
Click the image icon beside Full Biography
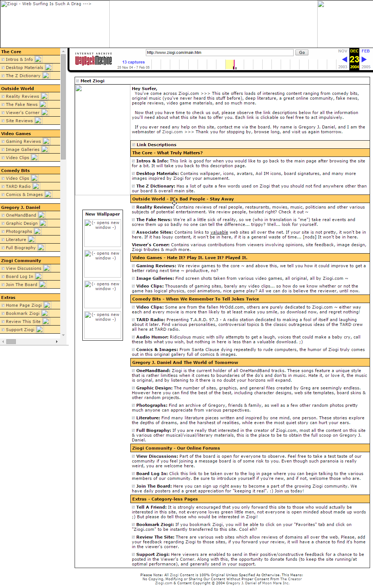[x=41, y=248]
